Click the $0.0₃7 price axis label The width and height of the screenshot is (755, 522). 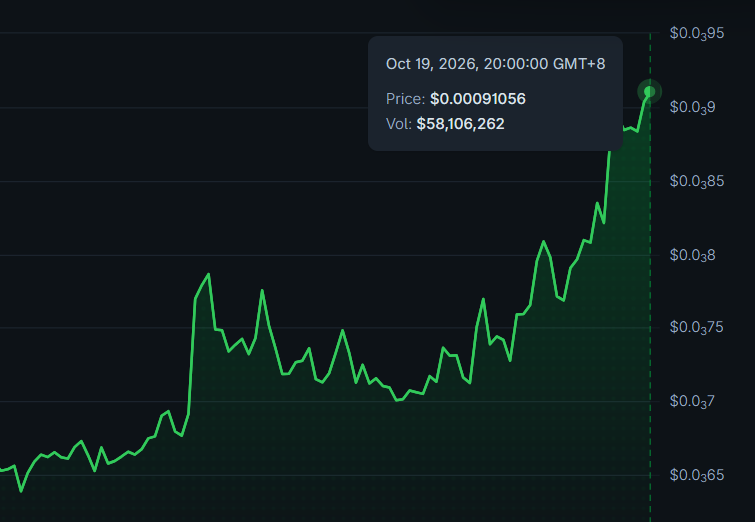pos(692,401)
